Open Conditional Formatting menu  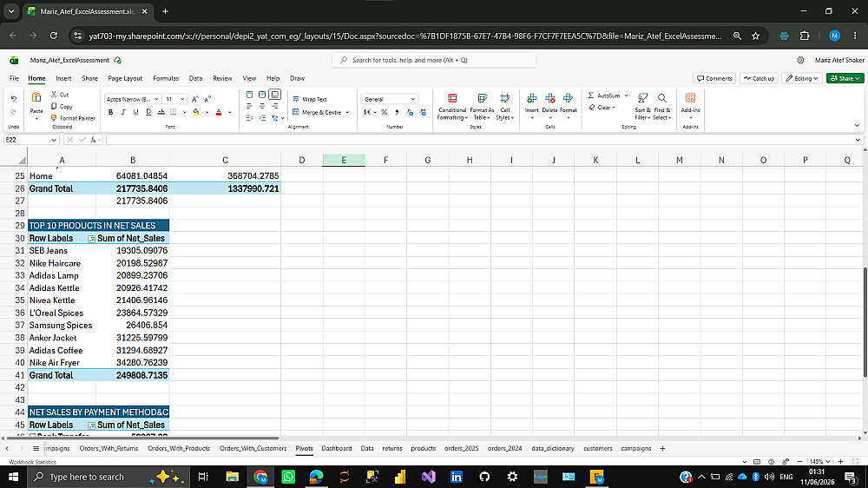(x=451, y=106)
